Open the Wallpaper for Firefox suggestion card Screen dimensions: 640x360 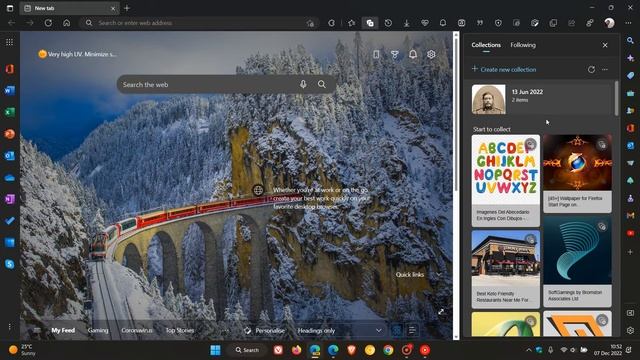pos(577,174)
